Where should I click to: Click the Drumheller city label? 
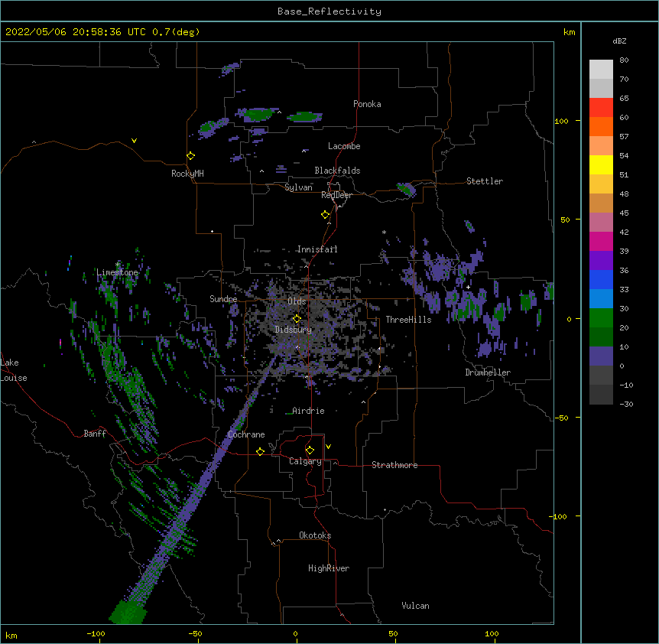[x=488, y=372]
